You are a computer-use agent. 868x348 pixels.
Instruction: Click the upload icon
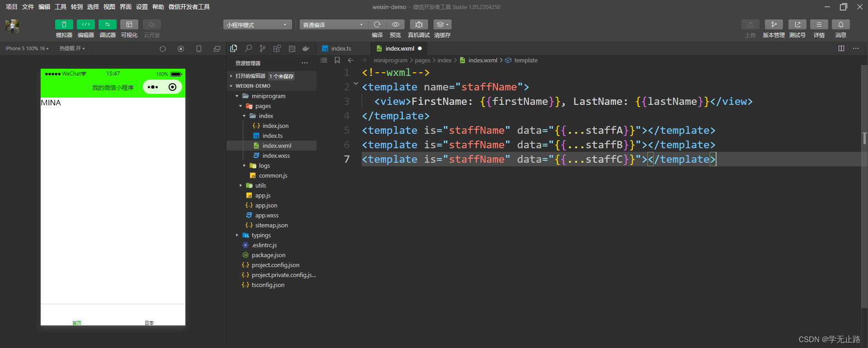[x=750, y=24]
